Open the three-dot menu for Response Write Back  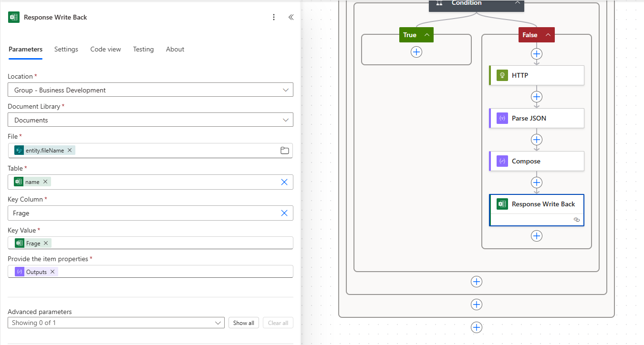tap(274, 17)
